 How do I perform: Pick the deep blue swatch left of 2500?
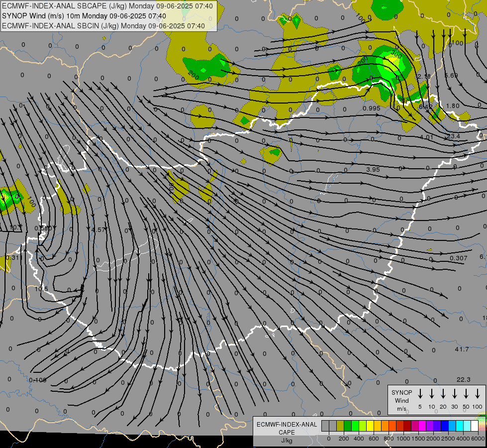444,426
